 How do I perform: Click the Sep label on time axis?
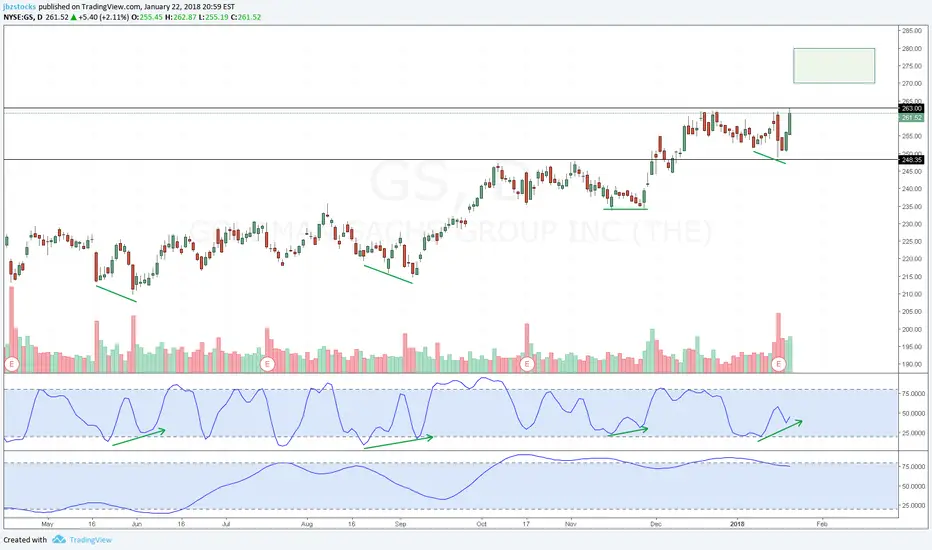pos(401,524)
